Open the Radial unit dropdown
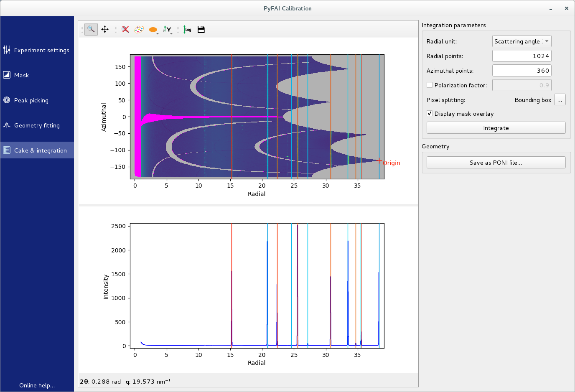This screenshot has height=392, width=575. coord(522,41)
